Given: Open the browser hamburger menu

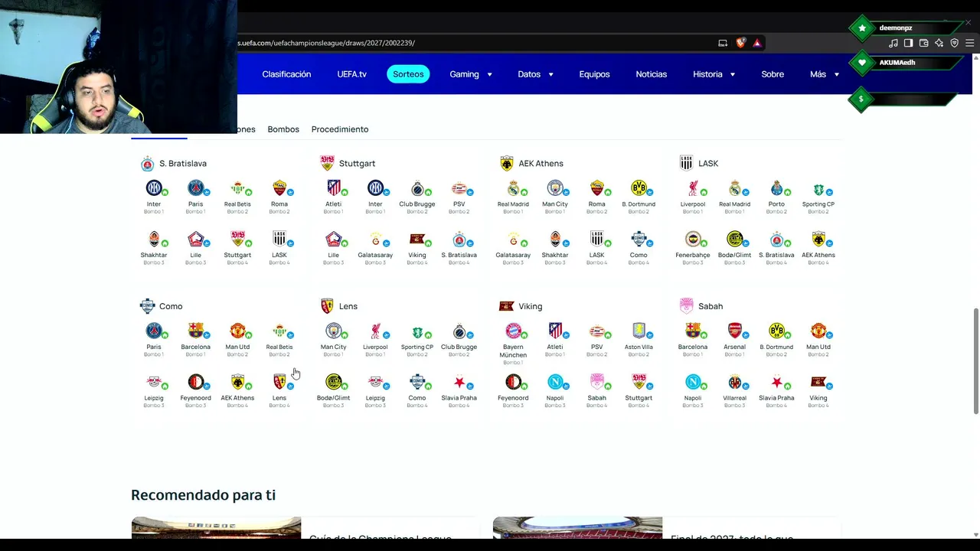Looking at the screenshot, I should tap(969, 43).
